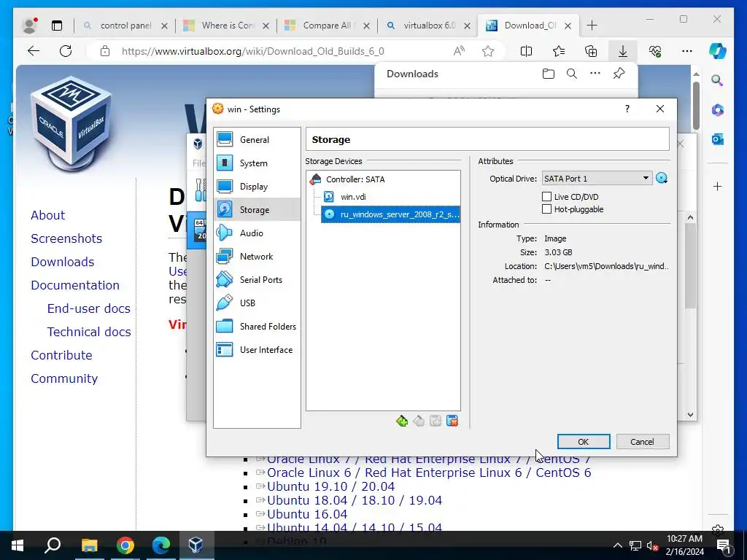747x560 pixels.
Task: Search downloads in Downloads panel
Action: point(572,74)
